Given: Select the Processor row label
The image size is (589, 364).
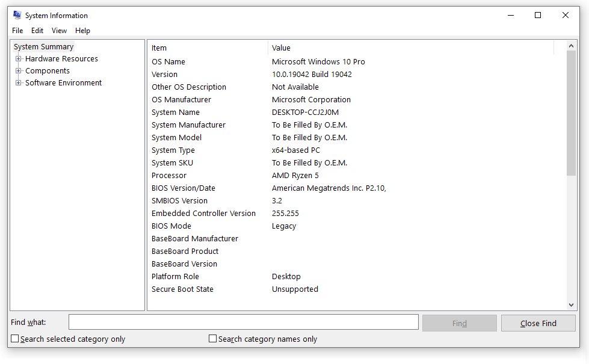Looking at the screenshot, I should (169, 176).
